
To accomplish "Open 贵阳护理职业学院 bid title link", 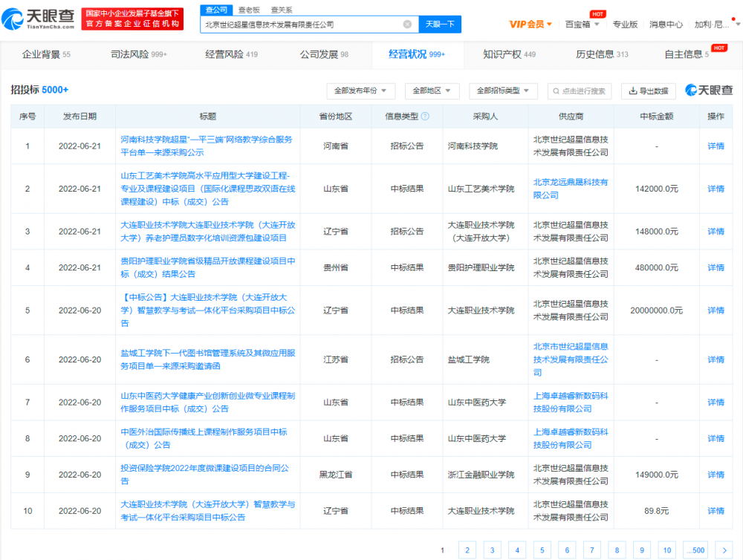I will coord(207,267).
